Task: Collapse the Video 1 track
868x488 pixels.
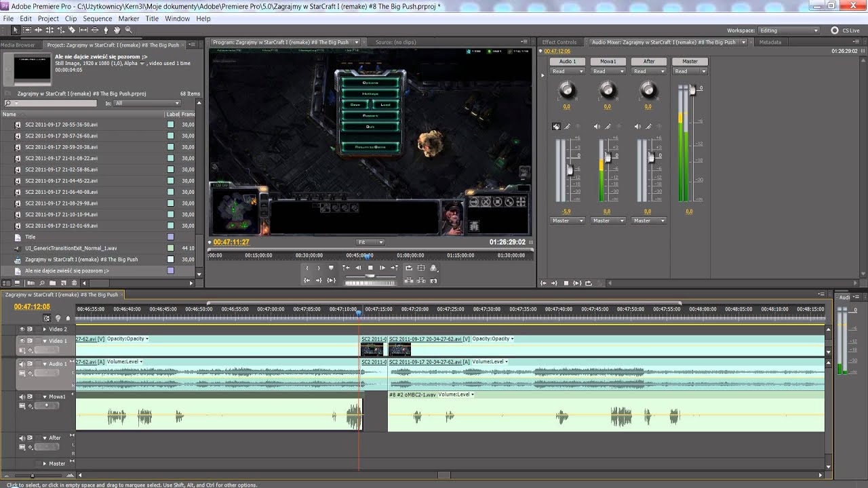Action: point(45,341)
